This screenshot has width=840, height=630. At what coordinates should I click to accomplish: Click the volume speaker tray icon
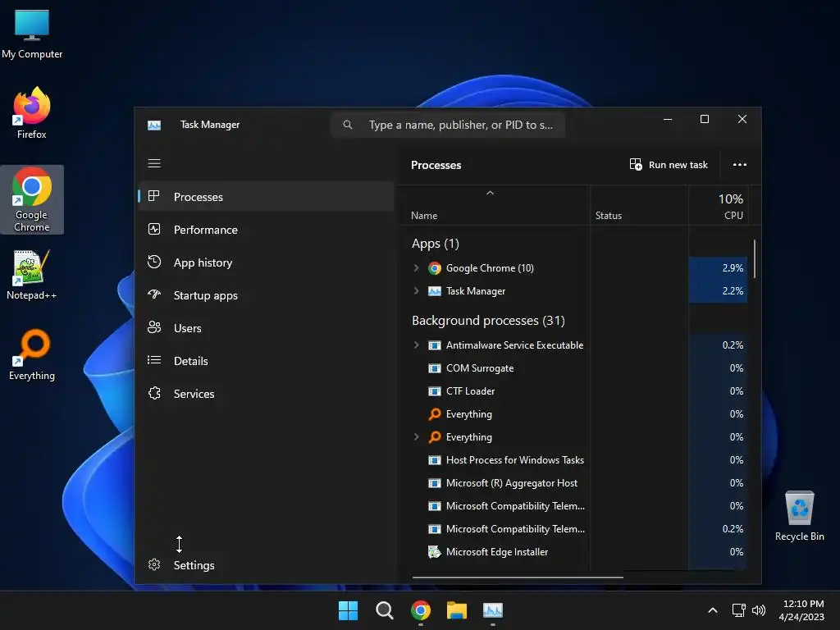pos(759,610)
